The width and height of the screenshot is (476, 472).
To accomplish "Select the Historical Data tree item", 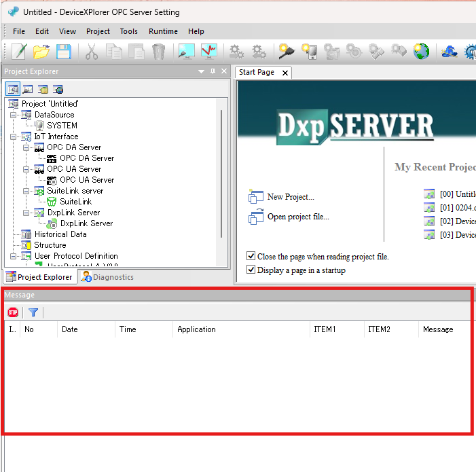I will pyautogui.click(x=60, y=234).
